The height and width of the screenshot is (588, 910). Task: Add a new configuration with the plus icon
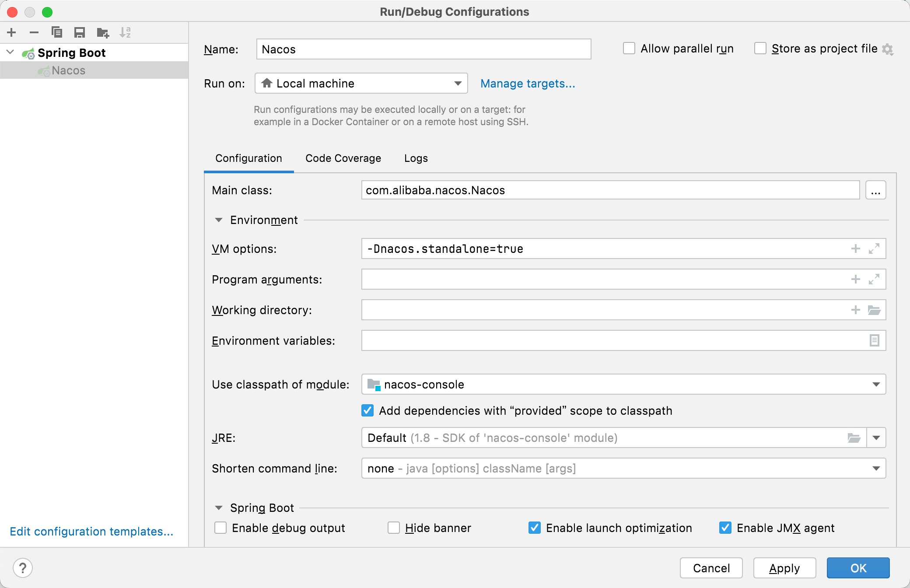click(x=12, y=32)
